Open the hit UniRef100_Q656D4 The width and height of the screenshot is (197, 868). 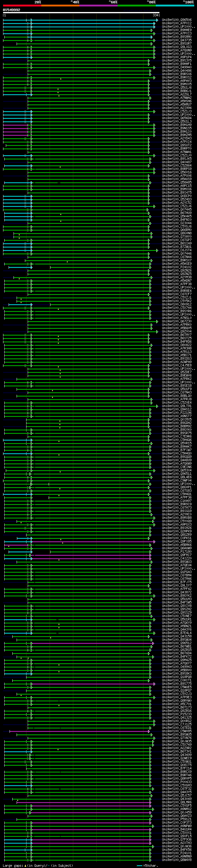[x=177, y=118]
